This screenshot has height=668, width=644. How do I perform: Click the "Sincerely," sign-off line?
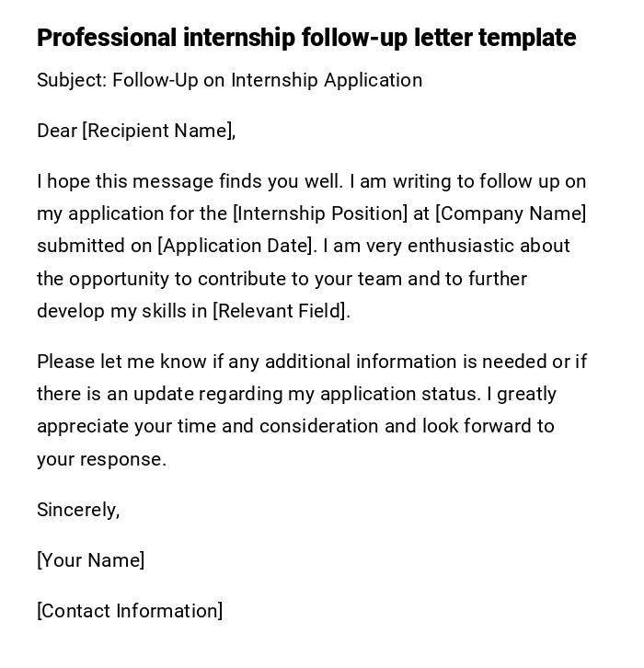tap(78, 510)
